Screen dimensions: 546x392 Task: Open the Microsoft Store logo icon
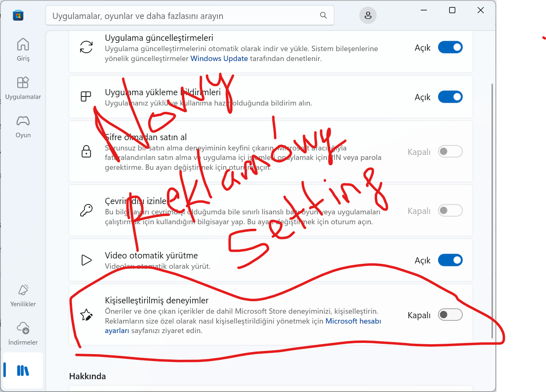[x=18, y=16]
